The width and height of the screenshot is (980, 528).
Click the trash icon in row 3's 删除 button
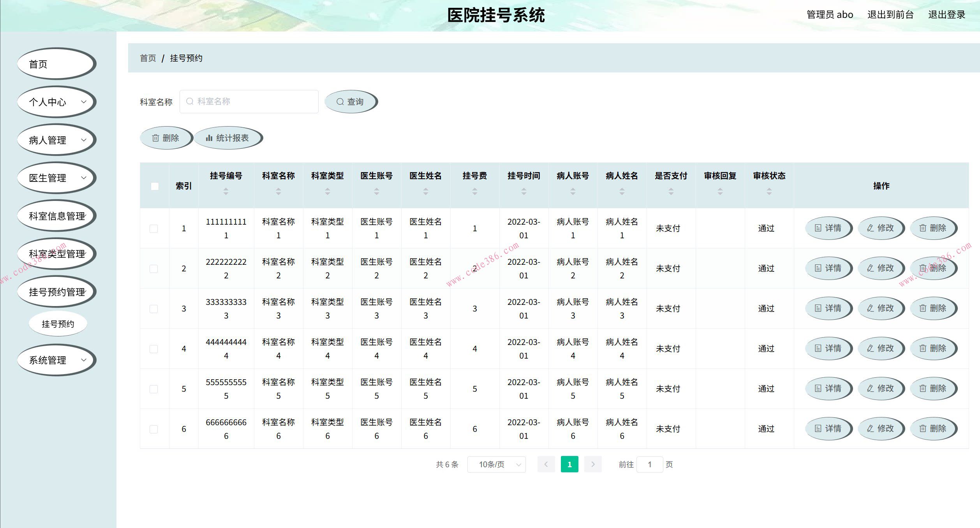(x=922, y=308)
